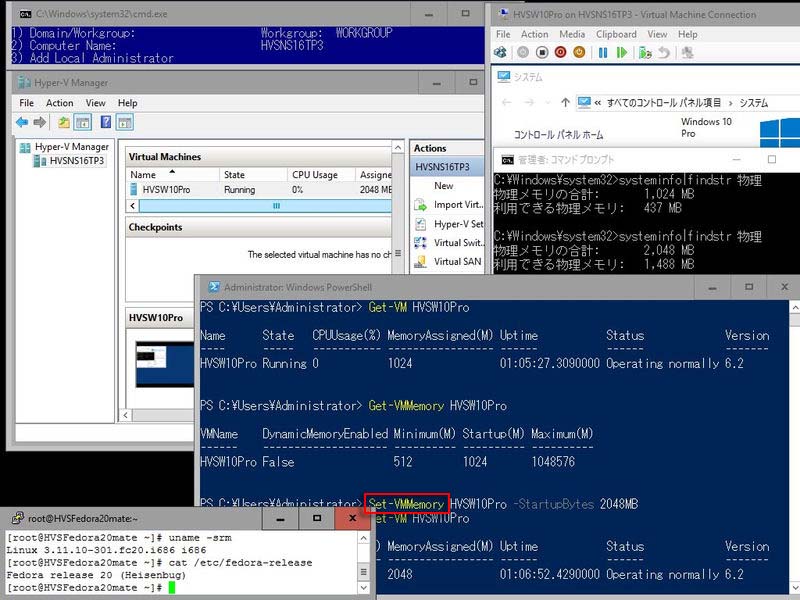Click forward arrow in System control panel window
The height and width of the screenshot is (600, 800).
pyautogui.click(x=529, y=103)
